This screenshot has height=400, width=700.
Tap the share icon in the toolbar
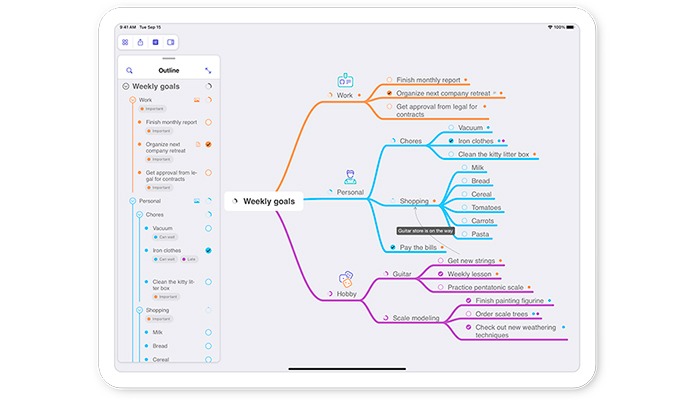[140, 42]
